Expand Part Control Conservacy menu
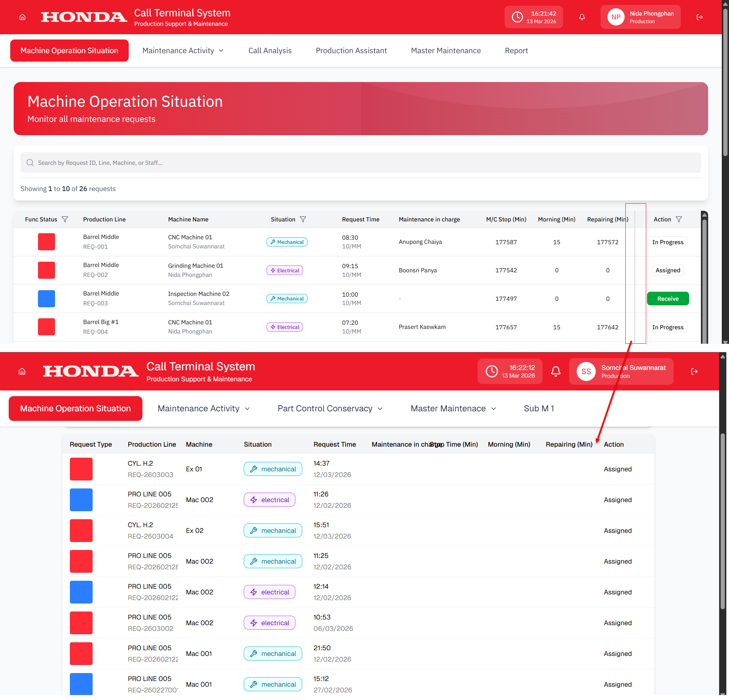This screenshot has width=729, height=700. pyautogui.click(x=330, y=408)
